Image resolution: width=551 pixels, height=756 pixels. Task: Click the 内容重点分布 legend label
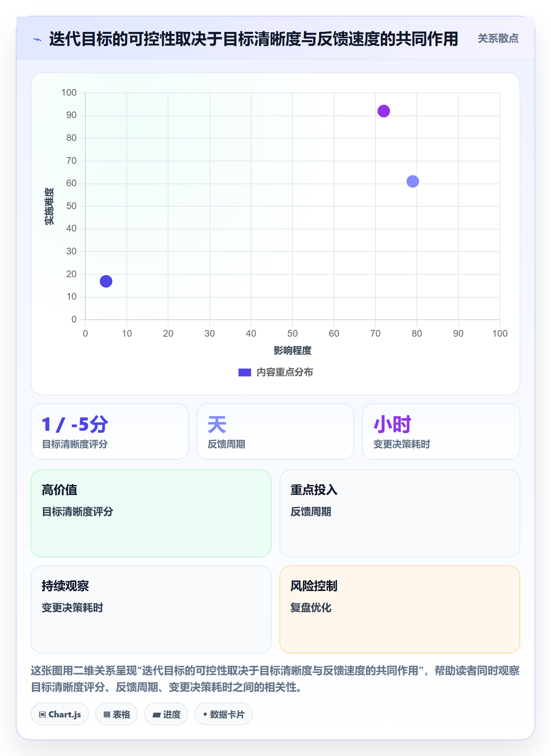click(285, 372)
